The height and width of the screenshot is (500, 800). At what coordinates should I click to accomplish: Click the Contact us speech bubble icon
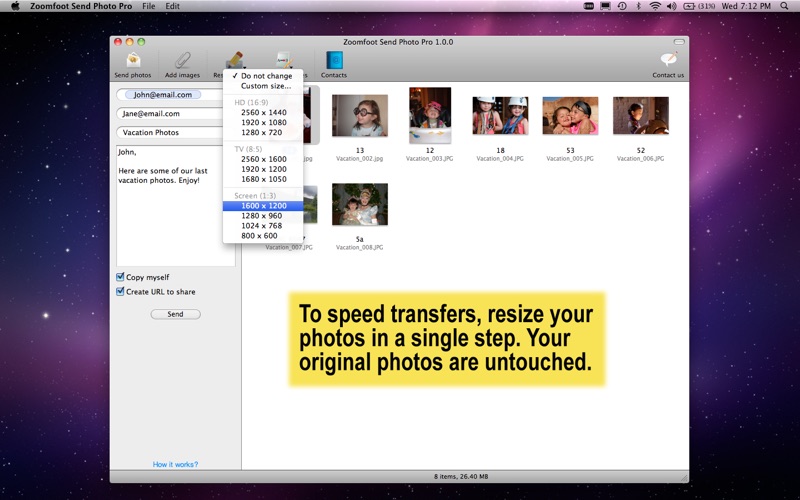tap(668, 59)
